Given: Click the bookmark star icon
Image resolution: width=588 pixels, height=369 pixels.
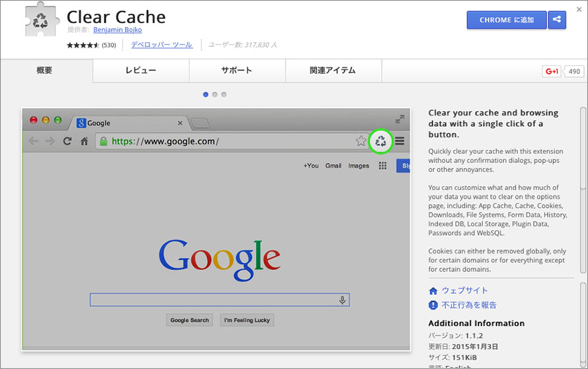Looking at the screenshot, I should (x=361, y=141).
